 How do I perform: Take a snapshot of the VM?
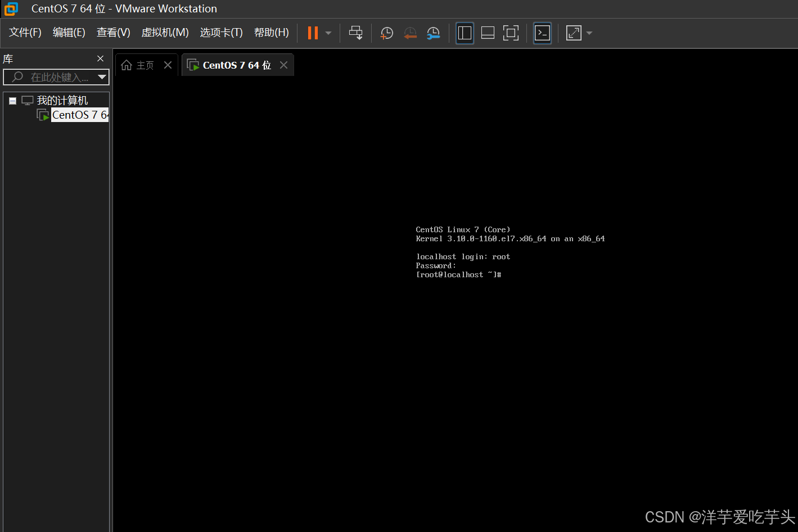click(387, 33)
